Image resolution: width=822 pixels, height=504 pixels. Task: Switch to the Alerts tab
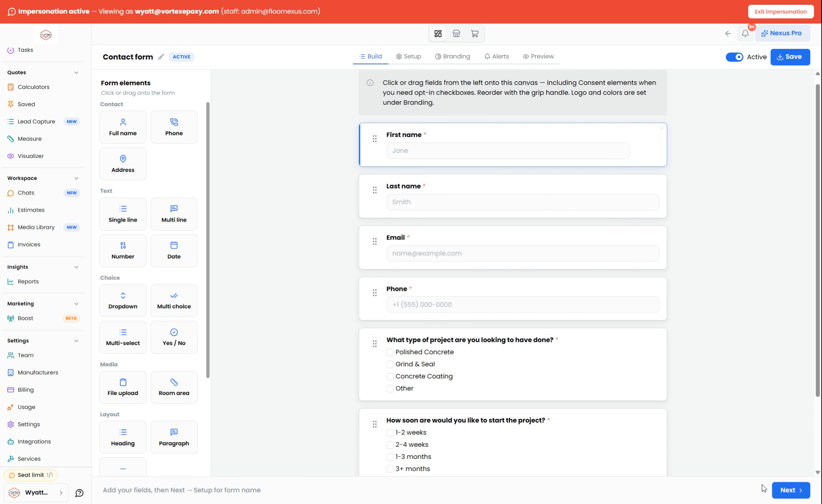click(497, 57)
